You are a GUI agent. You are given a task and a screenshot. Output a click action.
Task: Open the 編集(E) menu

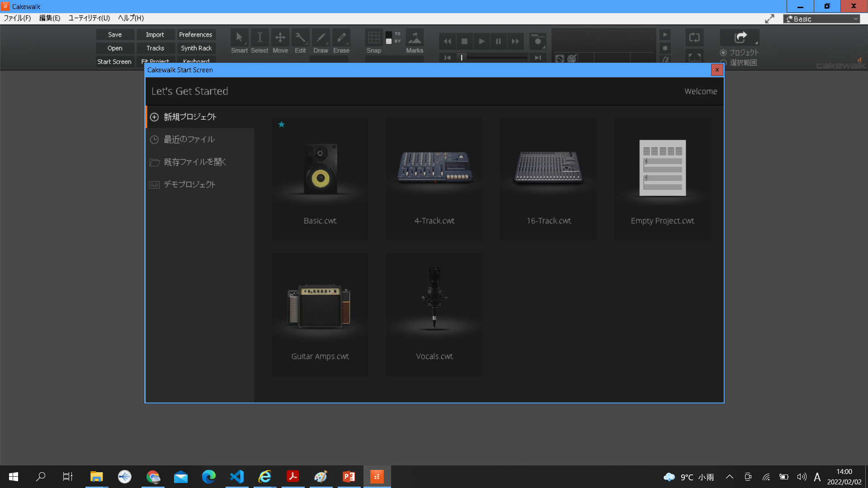click(49, 18)
